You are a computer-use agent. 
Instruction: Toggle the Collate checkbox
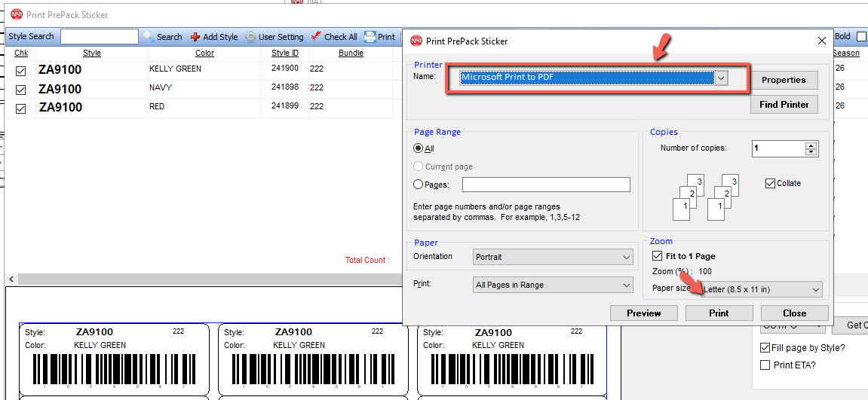pos(769,183)
